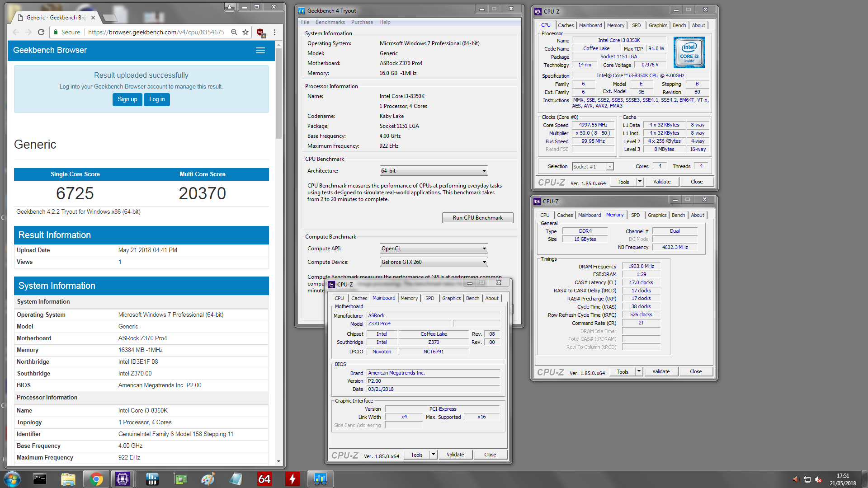868x488 pixels.
Task: Click DRAM Frequency value 1933.0 MHz
Action: click(x=641, y=267)
